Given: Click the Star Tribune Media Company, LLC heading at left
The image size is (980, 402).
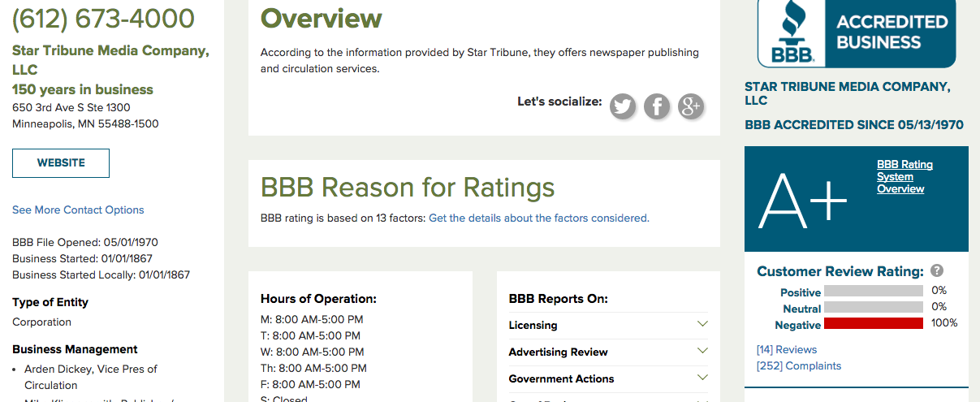Looking at the screenshot, I should pos(110,60).
